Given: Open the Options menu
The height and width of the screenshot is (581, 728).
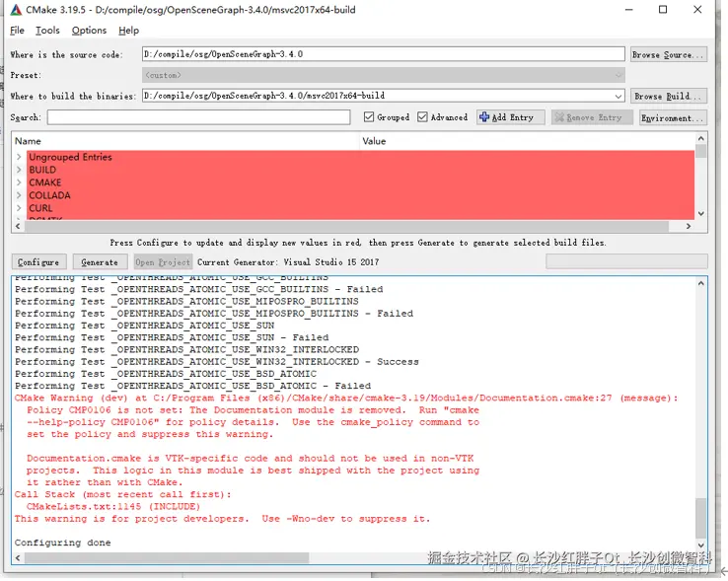Looking at the screenshot, I should 89,31.
